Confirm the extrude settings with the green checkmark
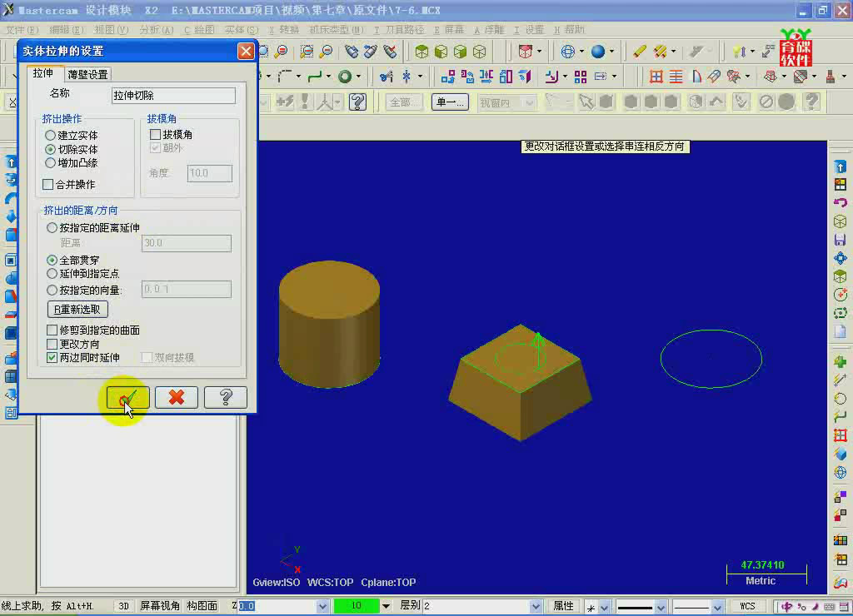 click(127, 397)
